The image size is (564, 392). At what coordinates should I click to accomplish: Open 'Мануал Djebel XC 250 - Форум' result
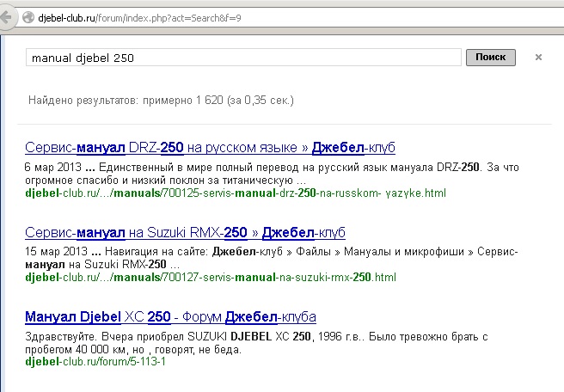coord(170,317)
